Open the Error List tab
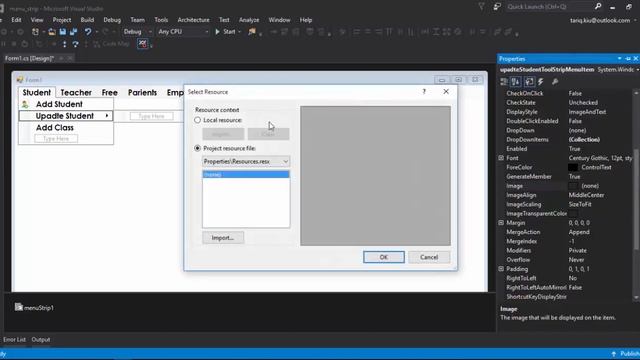The height and width of the screenshot is (360, 640). pos(14,340)
